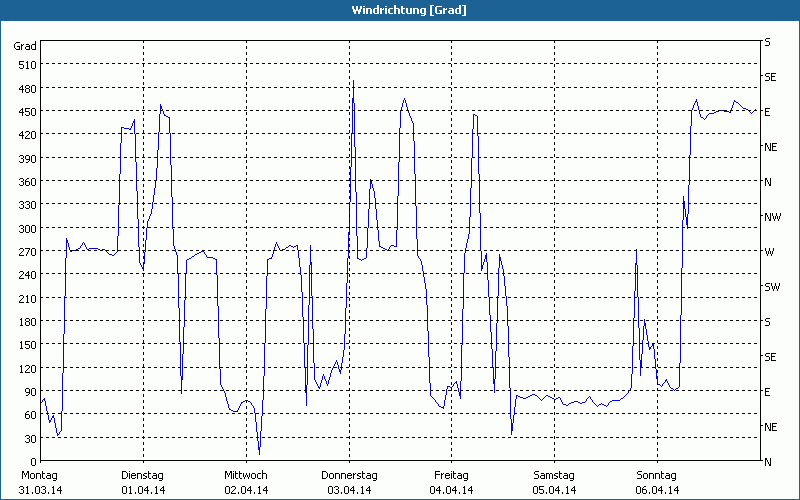Click the 270 value on y-axis
Image resolution: width=800 pixels, height=500 pixels.
[25, 252]
